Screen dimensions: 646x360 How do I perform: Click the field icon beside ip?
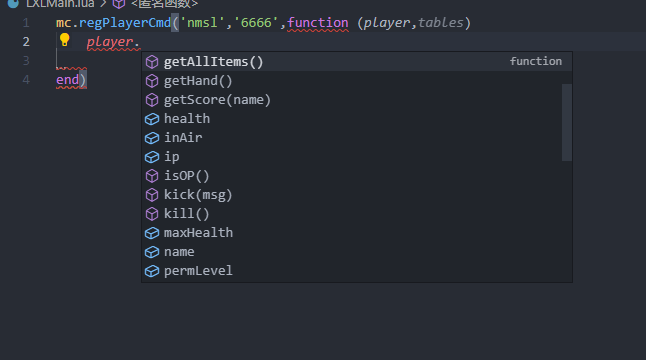coord(152,157)
